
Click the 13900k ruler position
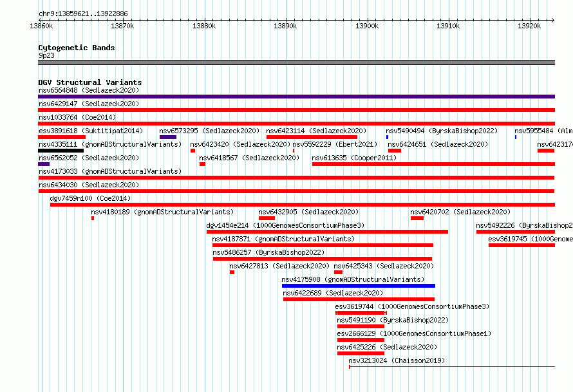point(367,26)
